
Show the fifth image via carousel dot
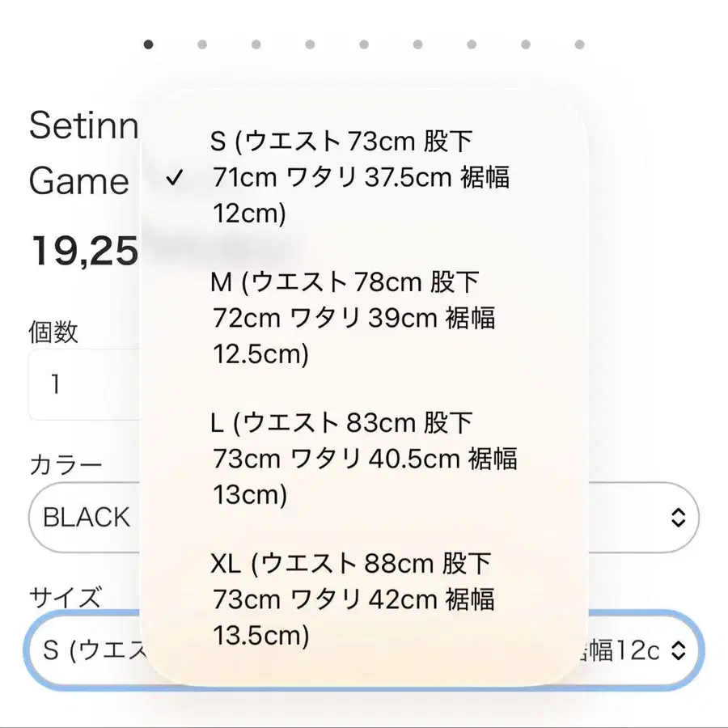click(x=364, y=44)
